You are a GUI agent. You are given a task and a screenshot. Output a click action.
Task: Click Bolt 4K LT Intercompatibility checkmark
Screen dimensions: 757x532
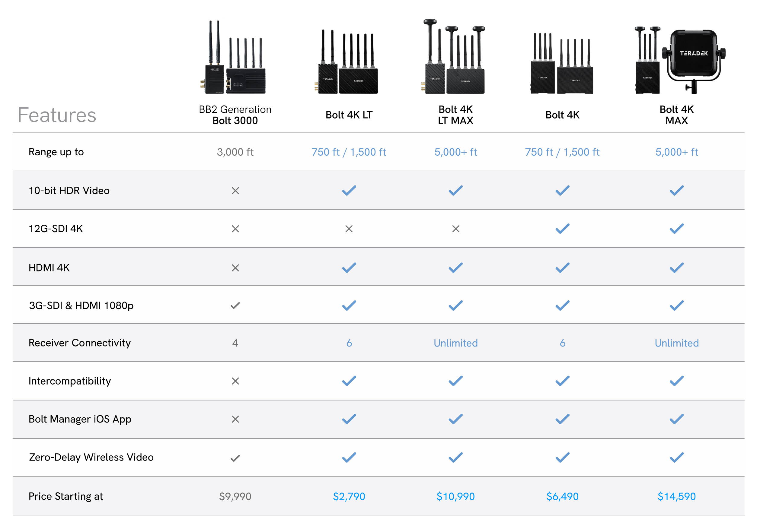click(349, 381)
